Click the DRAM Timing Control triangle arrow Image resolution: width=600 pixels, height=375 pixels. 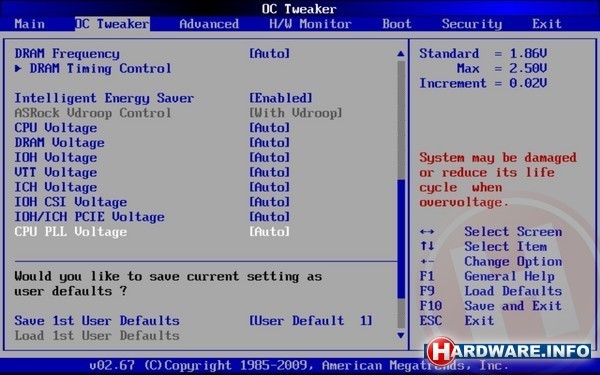[x=18, y=68]
